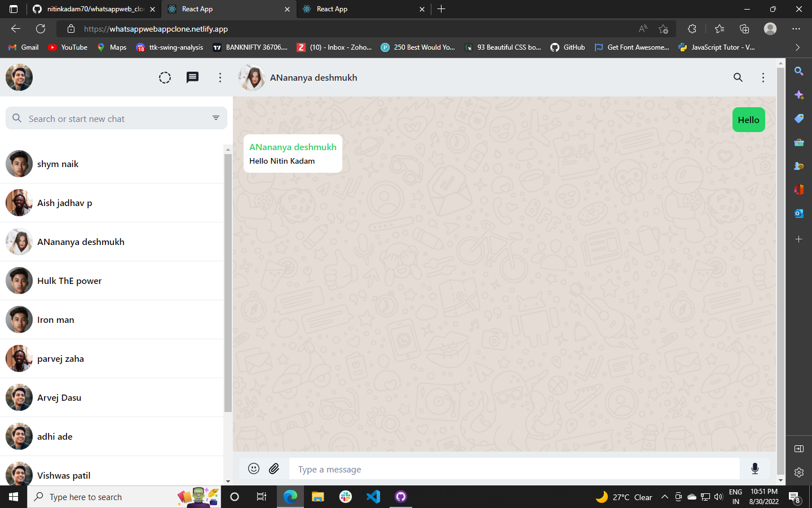Viewport: 812px width, 508px height.
Task: Open the chat options three-dot menu
Action: tap(763, 77)
